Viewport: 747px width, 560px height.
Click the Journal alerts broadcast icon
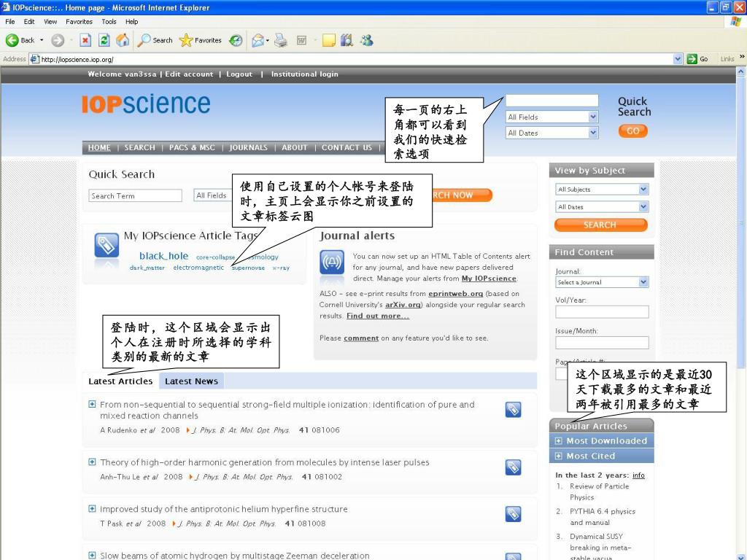(x=332, y=262)
